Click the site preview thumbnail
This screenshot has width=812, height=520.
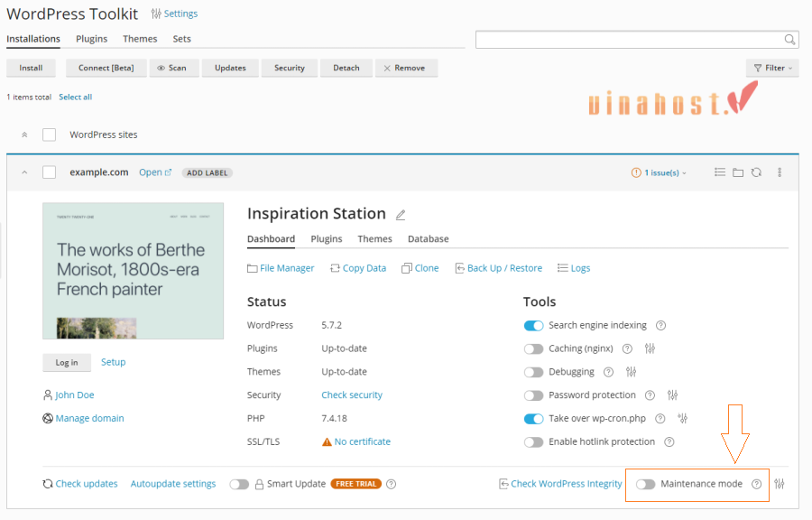coord(134,271)
